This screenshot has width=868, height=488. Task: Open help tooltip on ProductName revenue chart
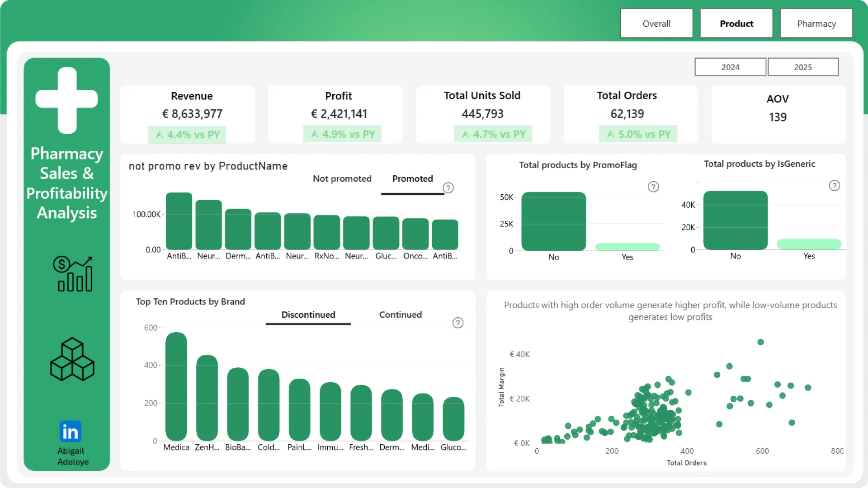click(x=448, y=188)
